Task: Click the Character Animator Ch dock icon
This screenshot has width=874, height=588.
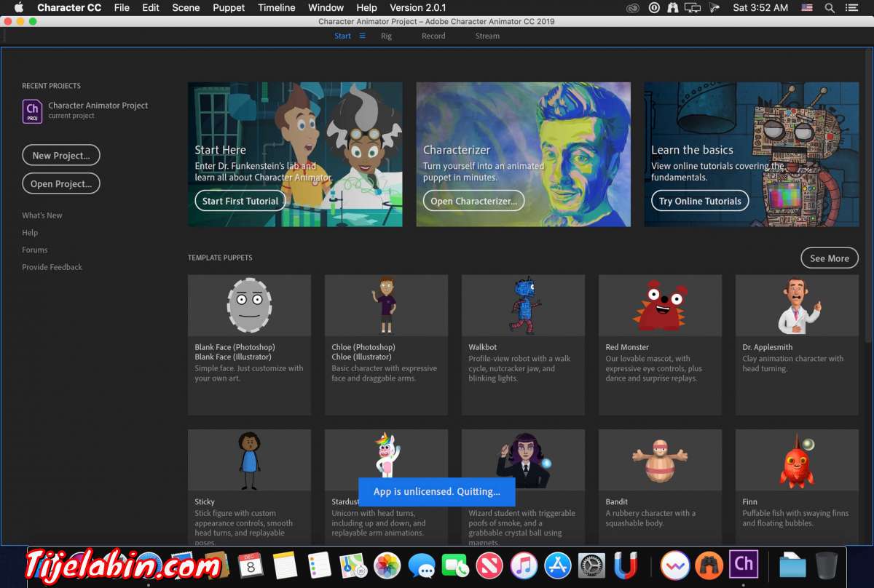Action: click(x=743, y=564)
